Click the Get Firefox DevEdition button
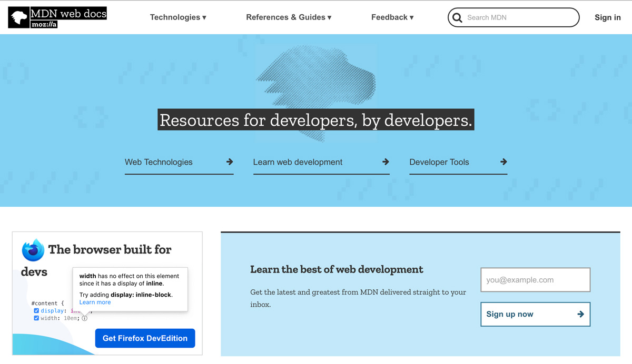Image resolution: width=632 pixels, height=364 pixels. (145, 338)
